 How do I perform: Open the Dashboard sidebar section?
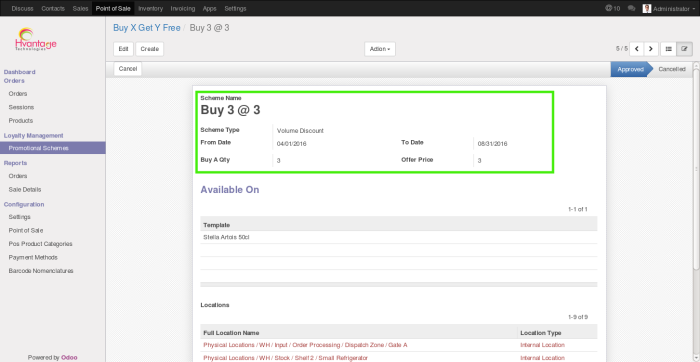(20, 72)
